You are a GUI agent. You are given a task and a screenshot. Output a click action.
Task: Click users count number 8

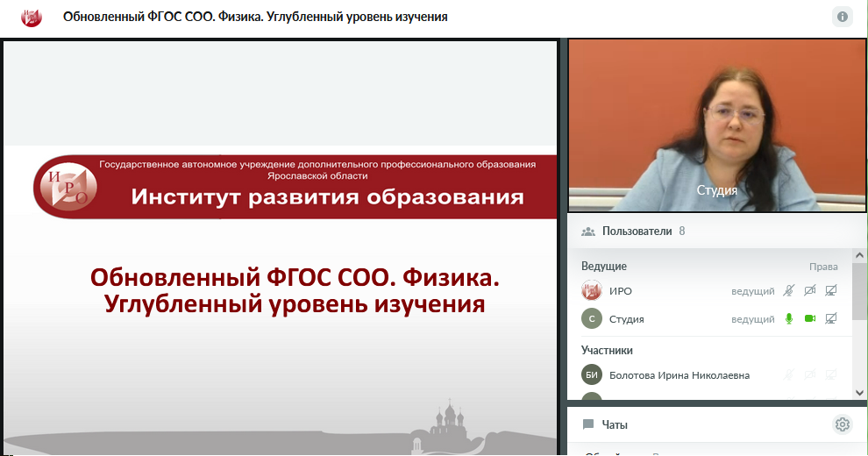[682, 232]
